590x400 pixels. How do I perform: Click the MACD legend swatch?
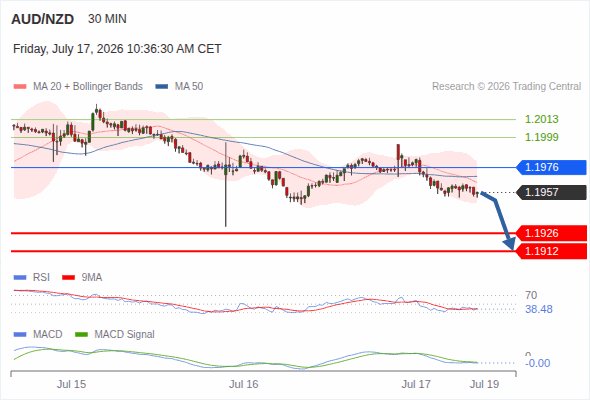click(x=20, y=335)
